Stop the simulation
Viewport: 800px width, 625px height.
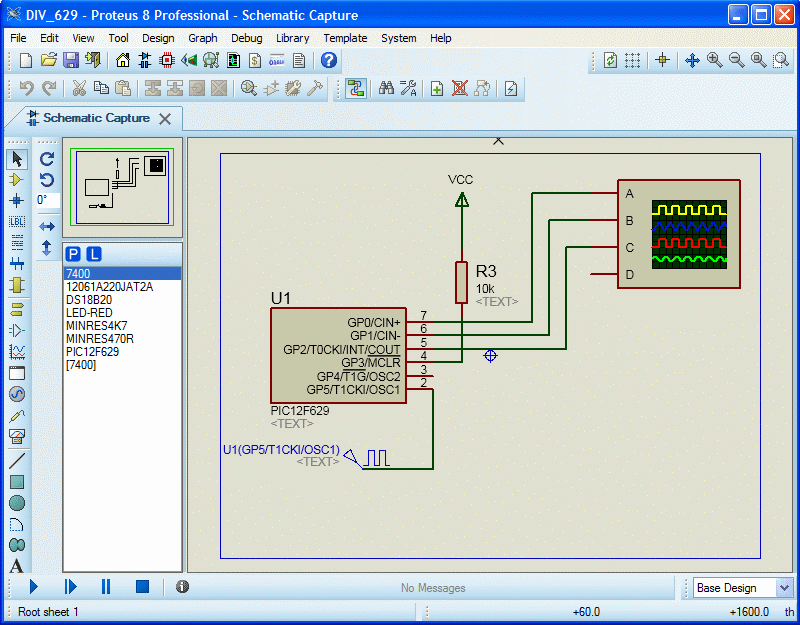pyautogui.click(x=142, y=587)
